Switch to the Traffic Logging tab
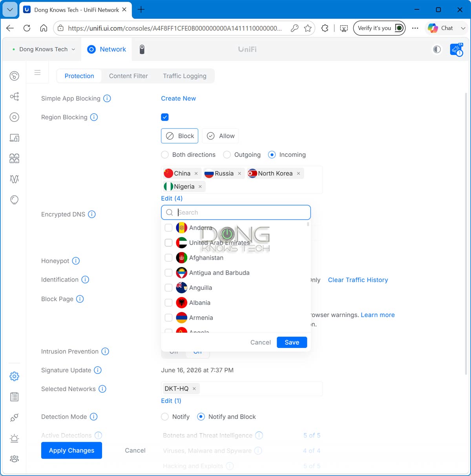471x476 pixels. coord(184,76)
